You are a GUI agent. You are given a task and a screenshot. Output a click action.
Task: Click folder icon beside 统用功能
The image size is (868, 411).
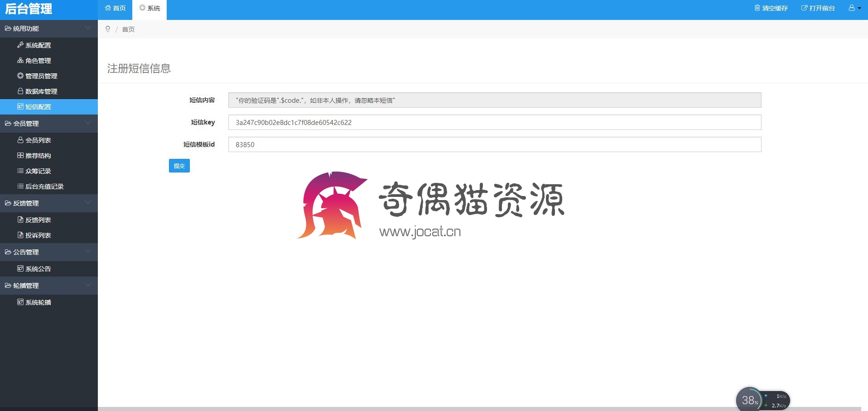click(x=8, y=29)
